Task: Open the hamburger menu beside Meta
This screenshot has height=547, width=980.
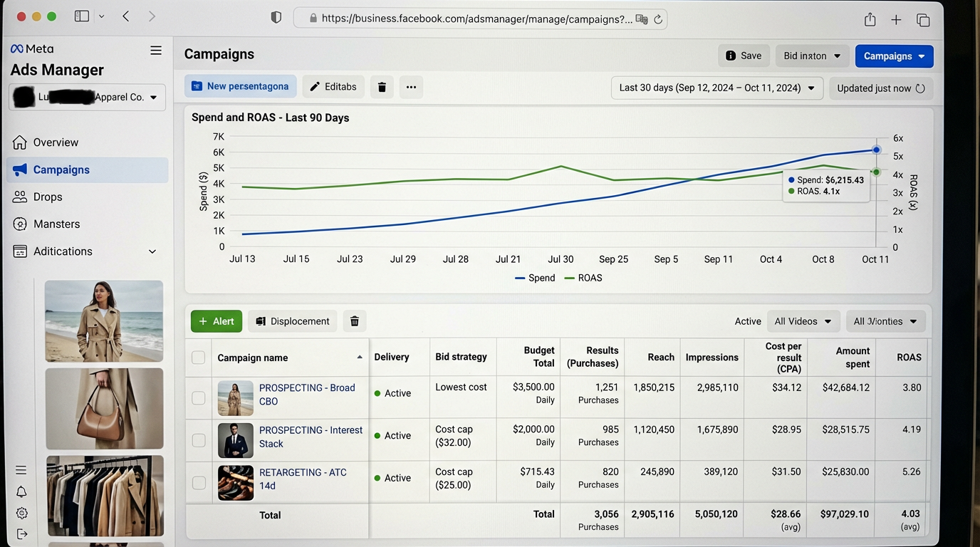Action: tap(156, 50)
